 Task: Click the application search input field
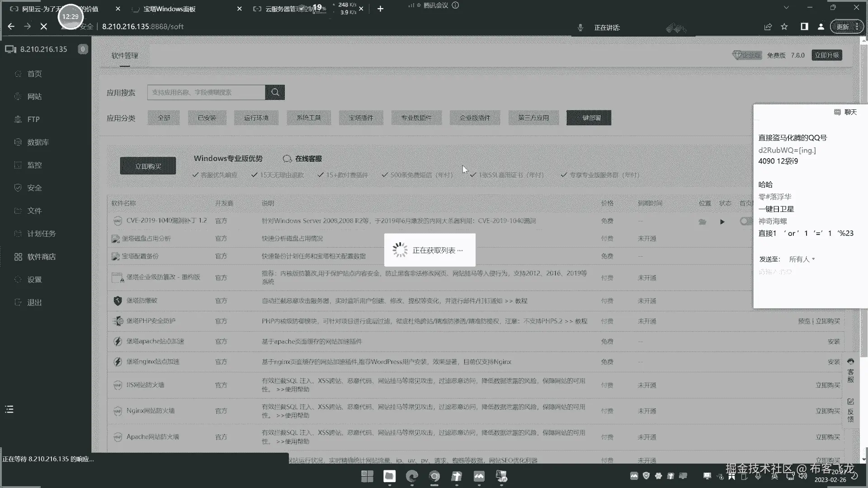pos(206,93)
